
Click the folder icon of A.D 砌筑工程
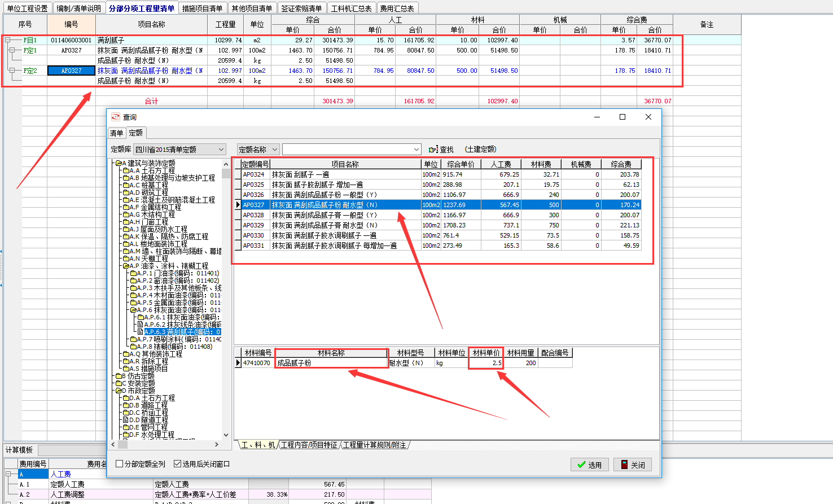pos(126,192)
